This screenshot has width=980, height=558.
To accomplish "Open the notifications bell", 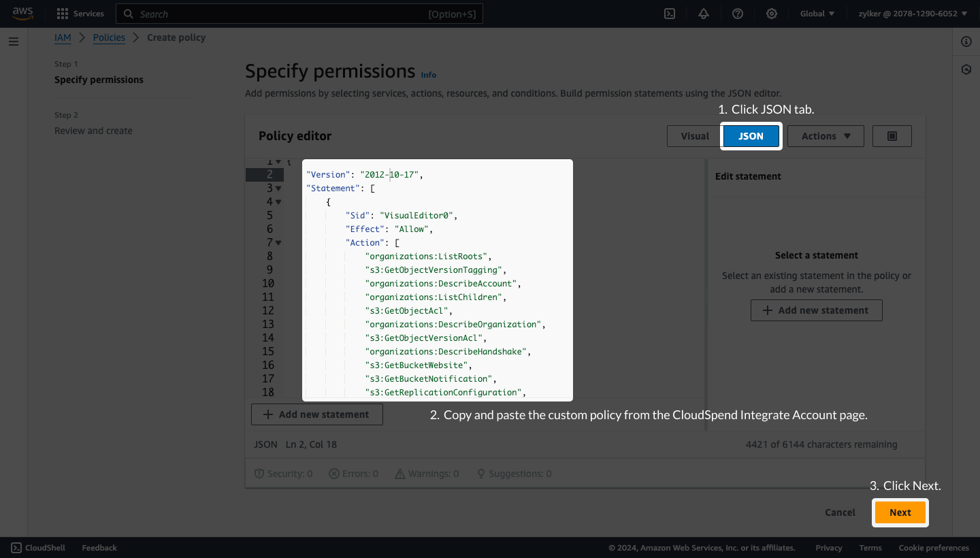I will click(x=703, y=14).
